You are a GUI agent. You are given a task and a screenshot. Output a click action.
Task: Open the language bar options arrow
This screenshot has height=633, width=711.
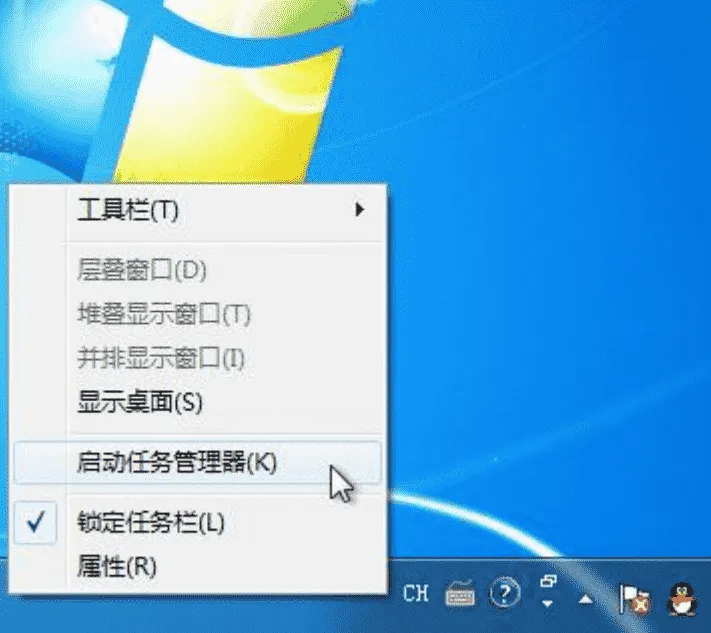tap(548, 604)
